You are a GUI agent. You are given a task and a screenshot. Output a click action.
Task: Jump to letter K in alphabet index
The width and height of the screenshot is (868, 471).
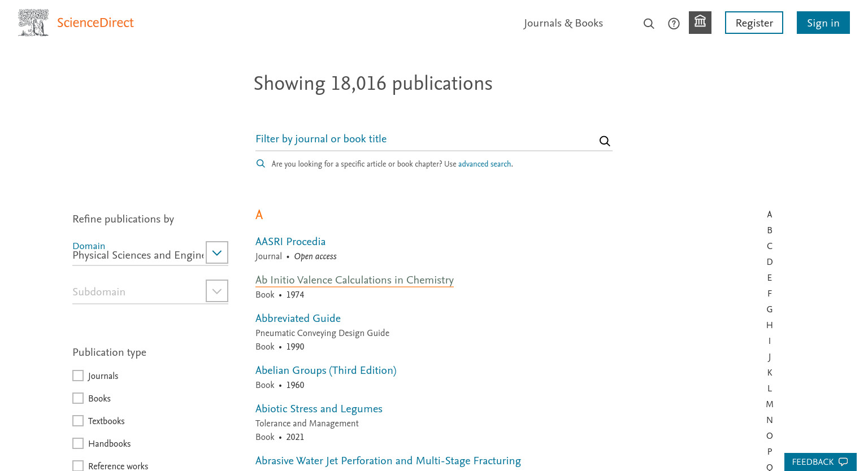(x=770, y=373)
